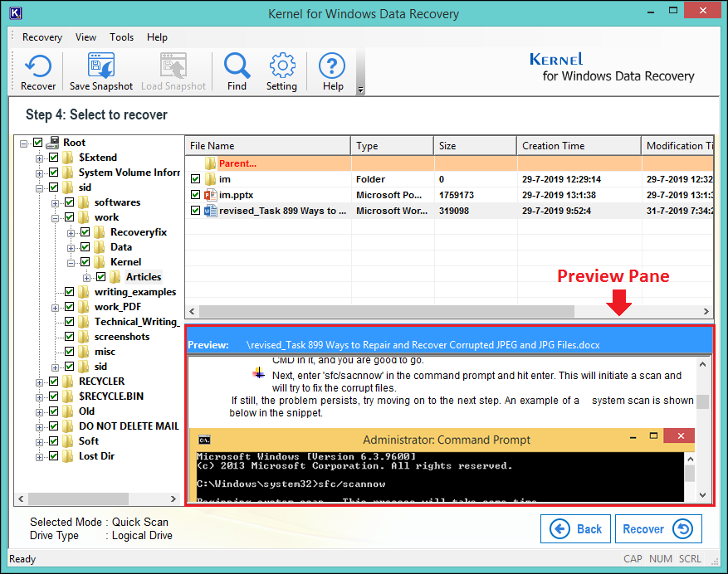The image size is (728, 574).
Task: Open the Setting gear icon
Action: tap(282, 66)
